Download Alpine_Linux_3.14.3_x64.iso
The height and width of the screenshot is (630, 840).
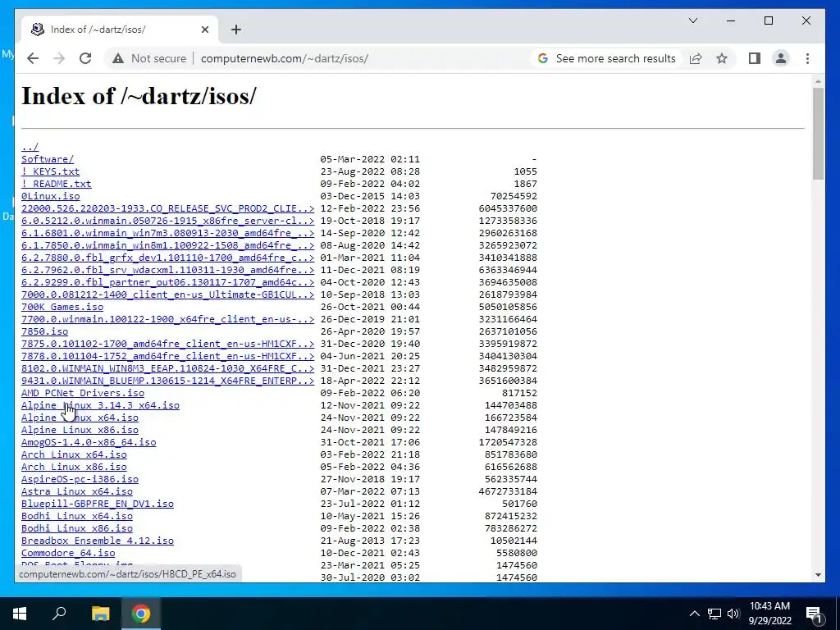(100, 405)
